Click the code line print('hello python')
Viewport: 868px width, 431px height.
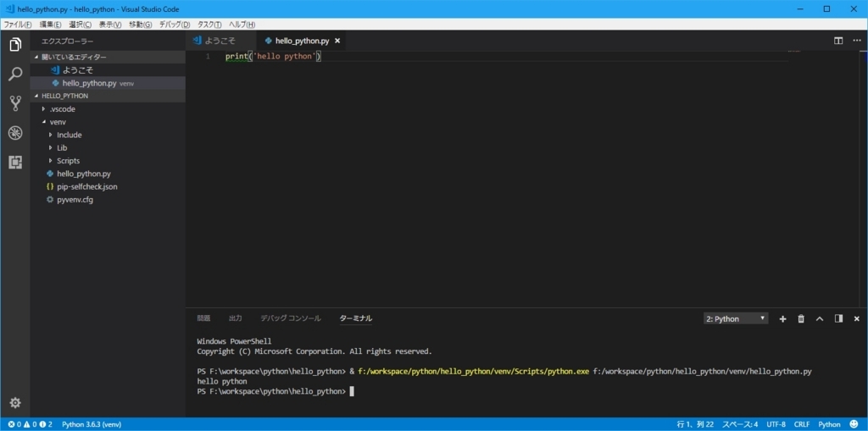(274, 57)
